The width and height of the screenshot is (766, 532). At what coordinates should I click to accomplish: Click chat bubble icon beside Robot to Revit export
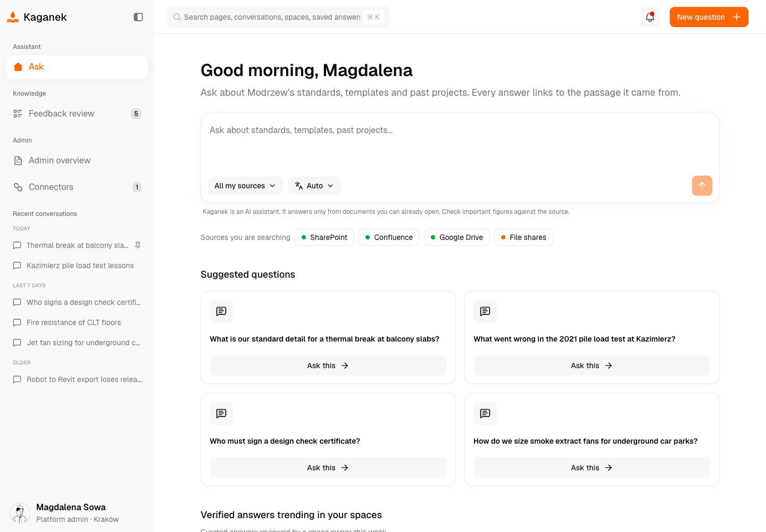pos(17,379)
